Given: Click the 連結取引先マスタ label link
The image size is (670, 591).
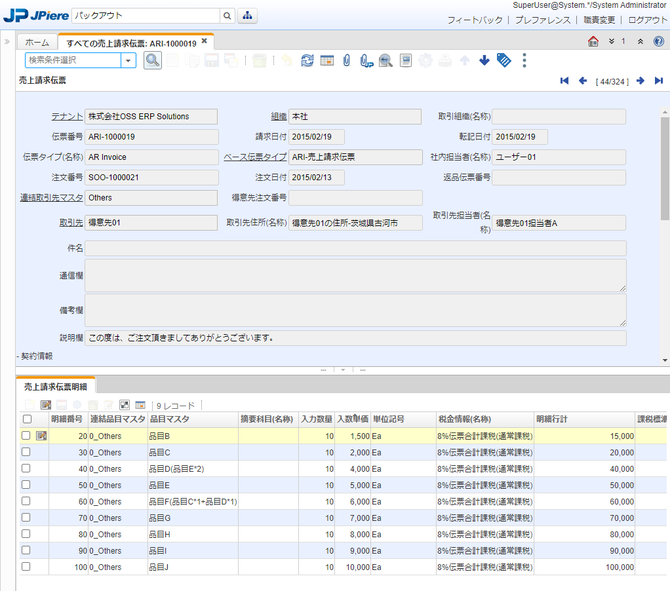Looking at the screenshot, I should pyautogui.click(x=51, y=198).
